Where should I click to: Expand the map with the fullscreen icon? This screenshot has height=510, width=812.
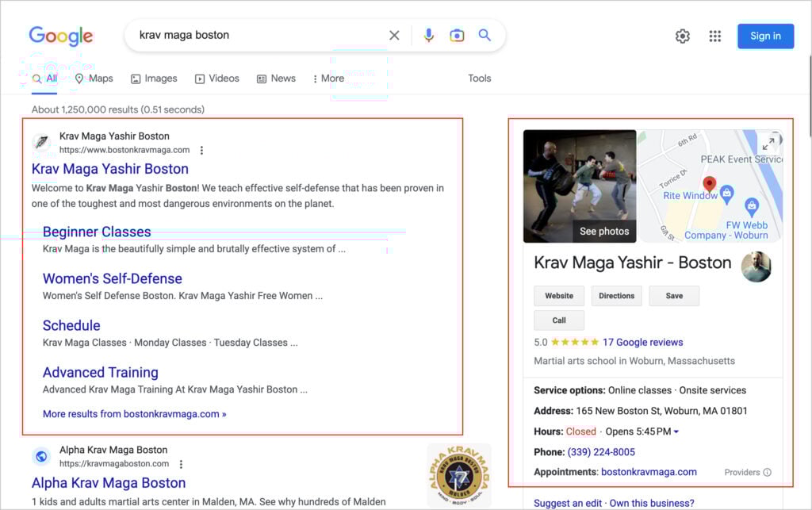768,144
